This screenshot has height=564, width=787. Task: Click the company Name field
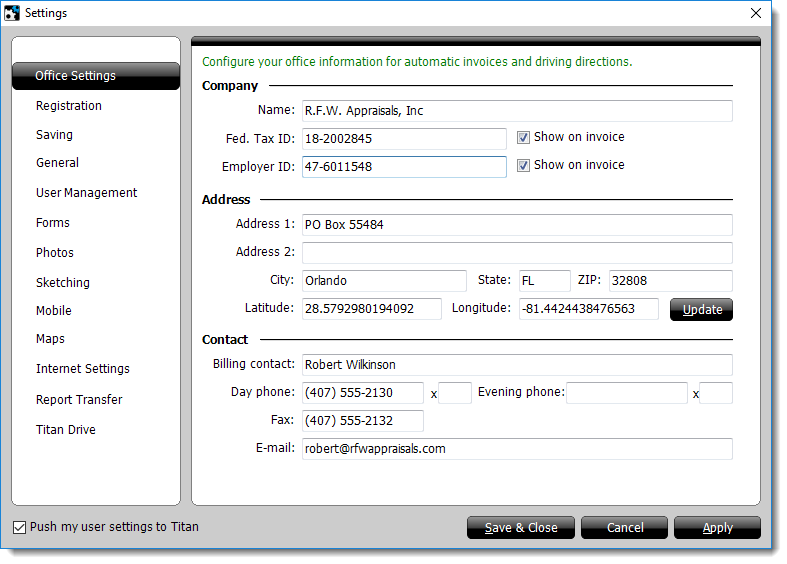click(516, 111)
